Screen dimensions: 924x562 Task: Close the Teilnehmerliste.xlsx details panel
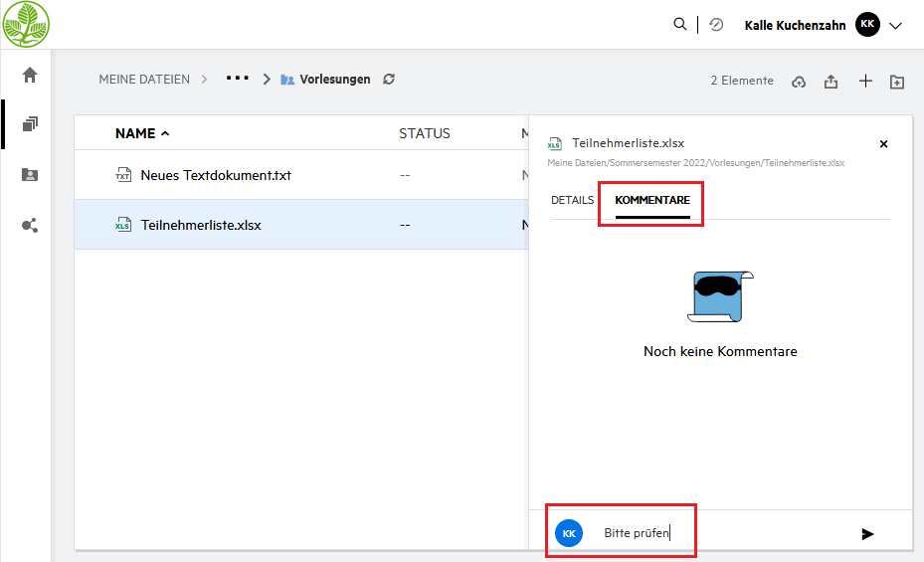tap(883, 144)
